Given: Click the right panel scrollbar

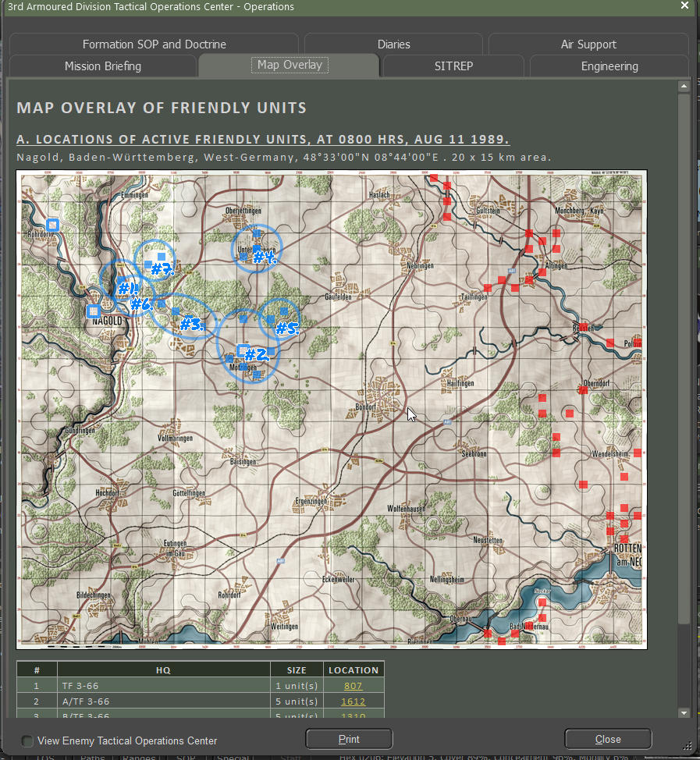Looking at the screenshot, I should tap(684, 390).
